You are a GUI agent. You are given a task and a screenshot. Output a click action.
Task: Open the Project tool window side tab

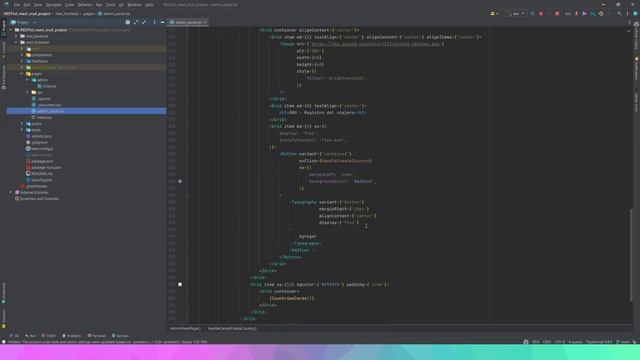tap(3, 28)
